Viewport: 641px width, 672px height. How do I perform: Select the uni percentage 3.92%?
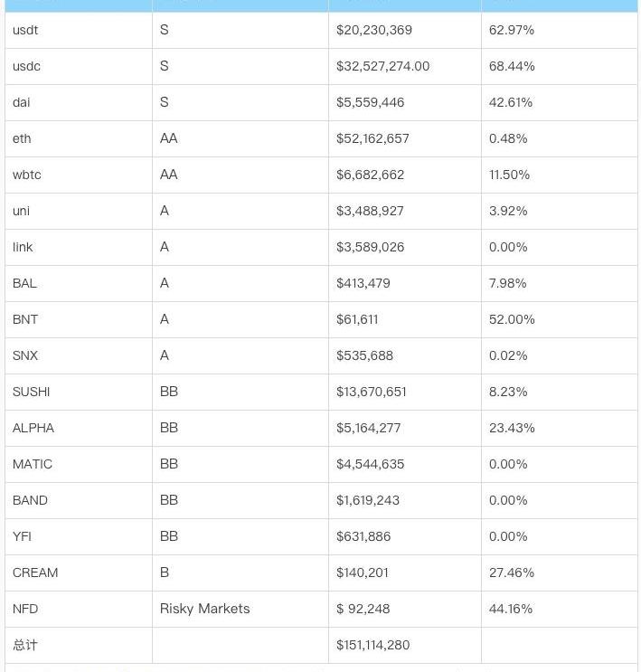[508, 211]
